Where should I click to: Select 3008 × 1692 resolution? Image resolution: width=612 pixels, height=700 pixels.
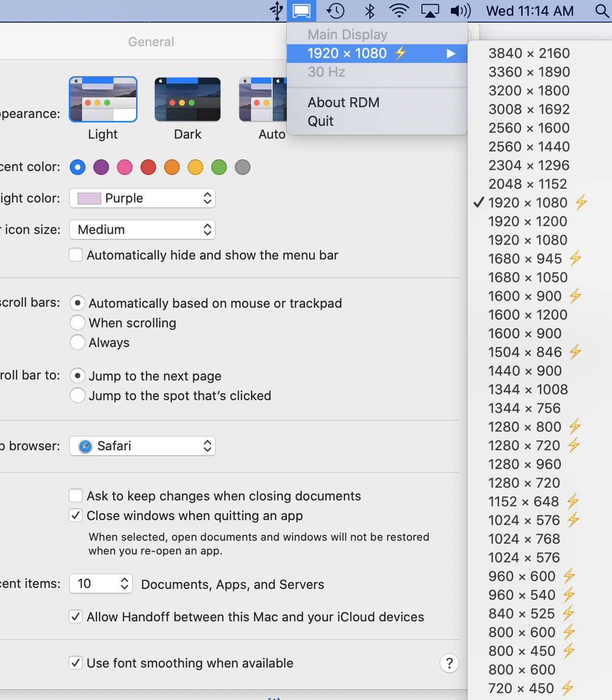[540, 109]
